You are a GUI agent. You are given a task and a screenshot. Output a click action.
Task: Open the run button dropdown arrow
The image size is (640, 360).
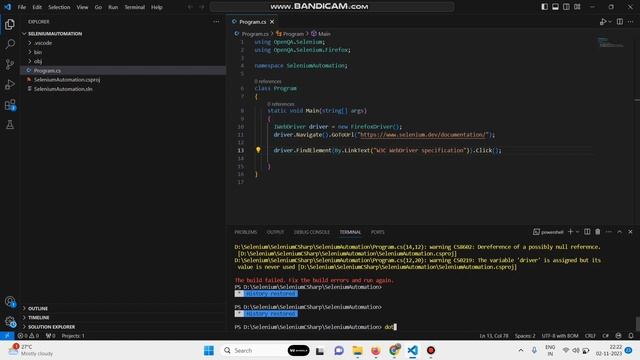coord(610,22)
